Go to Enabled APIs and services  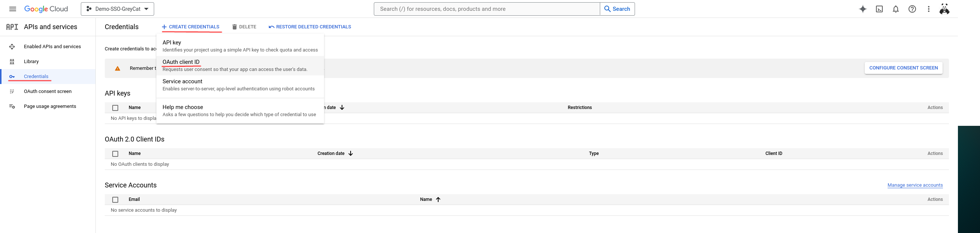tap(48, 47)
